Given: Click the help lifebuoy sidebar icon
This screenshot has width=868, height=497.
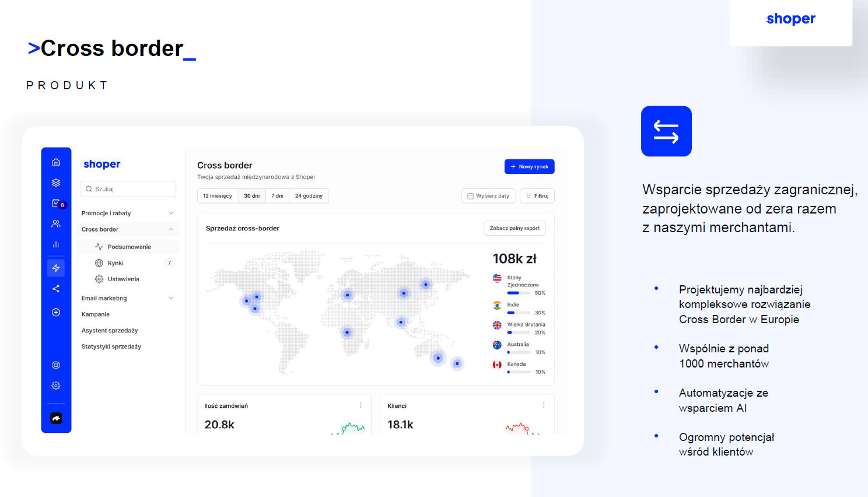Looking at the screenshot, I should [x=56, y=365].
